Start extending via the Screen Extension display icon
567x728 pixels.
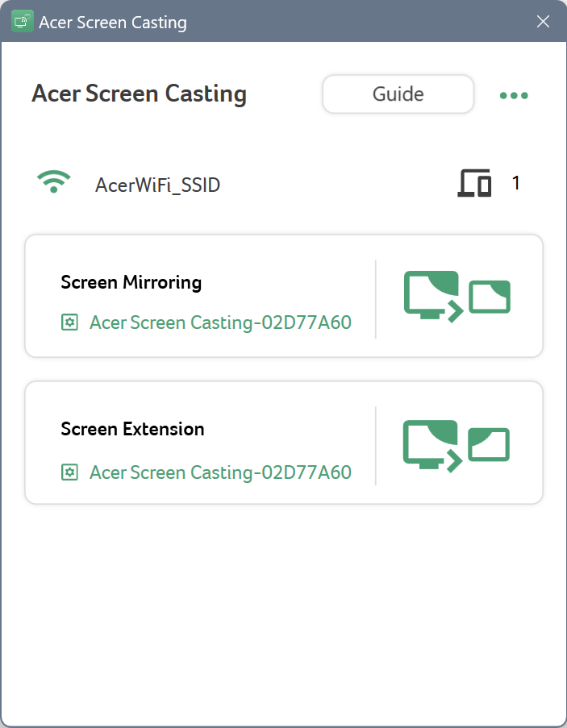456,446
